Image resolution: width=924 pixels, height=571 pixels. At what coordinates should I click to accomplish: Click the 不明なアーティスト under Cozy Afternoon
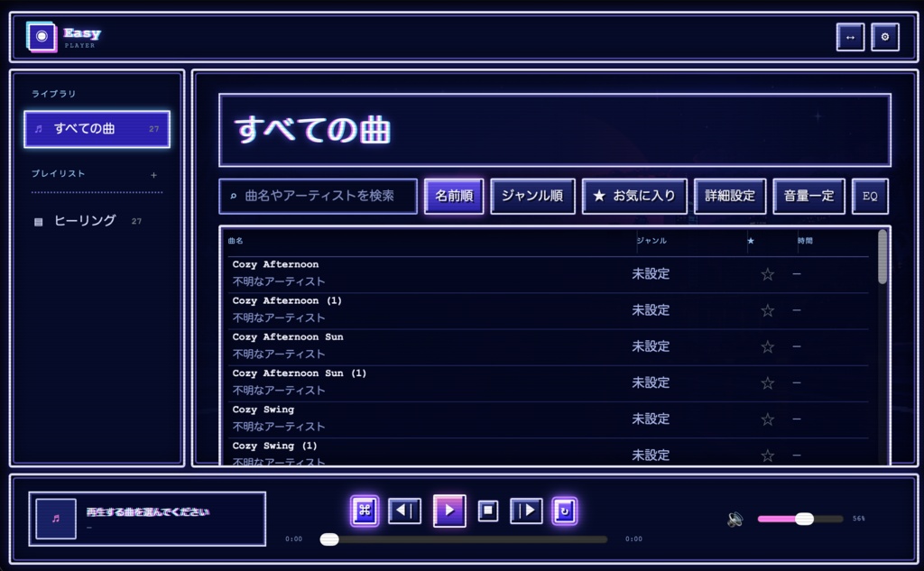tap(279, 281)
